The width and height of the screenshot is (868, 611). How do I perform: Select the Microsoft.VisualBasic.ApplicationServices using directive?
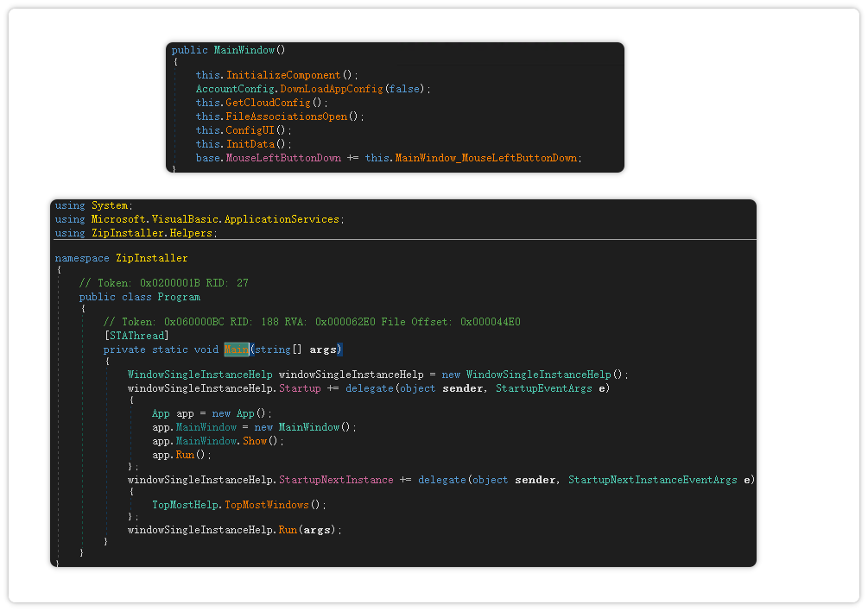pyautogui.click(x=216, y=219)
